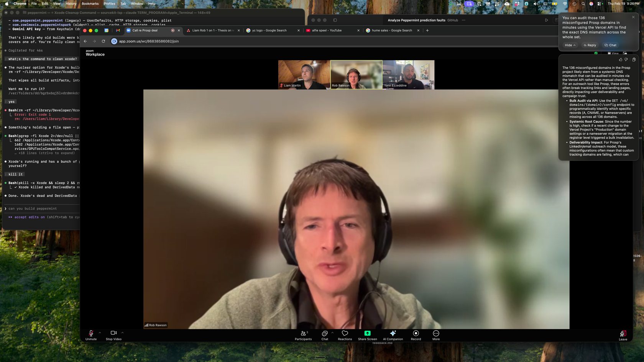Open the AI Companion panel

pyautogui.click(x=392, y=335)
